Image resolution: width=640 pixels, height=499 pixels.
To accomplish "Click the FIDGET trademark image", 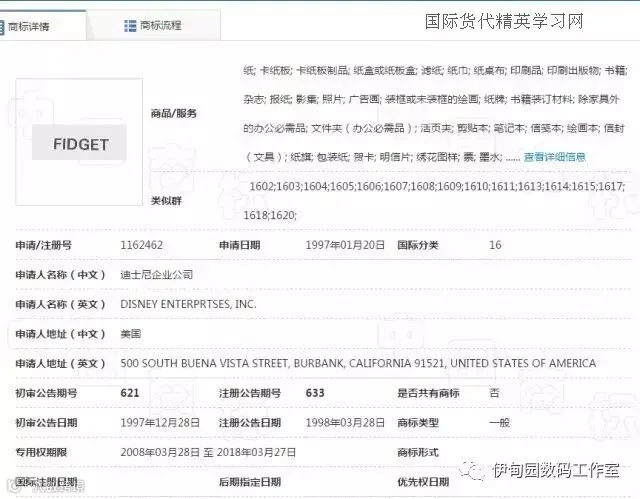I will [79, 142].
